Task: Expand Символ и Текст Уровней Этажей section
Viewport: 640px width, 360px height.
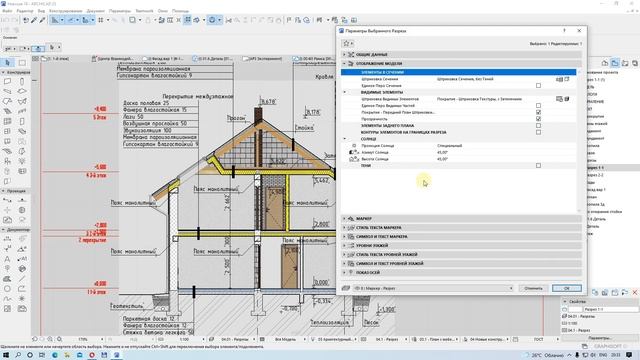Action: 461,264
